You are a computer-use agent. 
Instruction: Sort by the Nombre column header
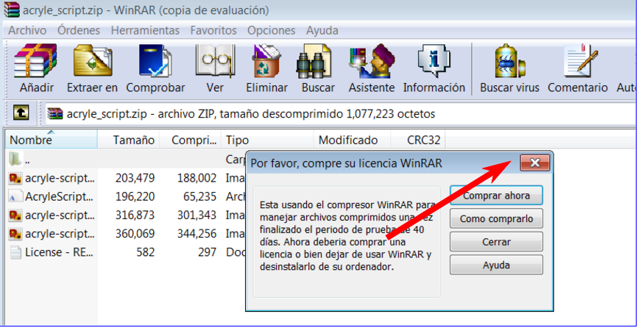[52, 140]
